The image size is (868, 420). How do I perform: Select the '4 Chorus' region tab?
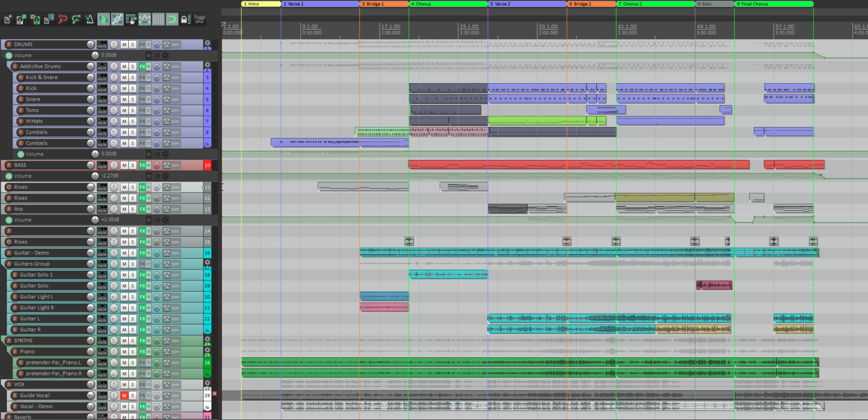click(448, 4)
